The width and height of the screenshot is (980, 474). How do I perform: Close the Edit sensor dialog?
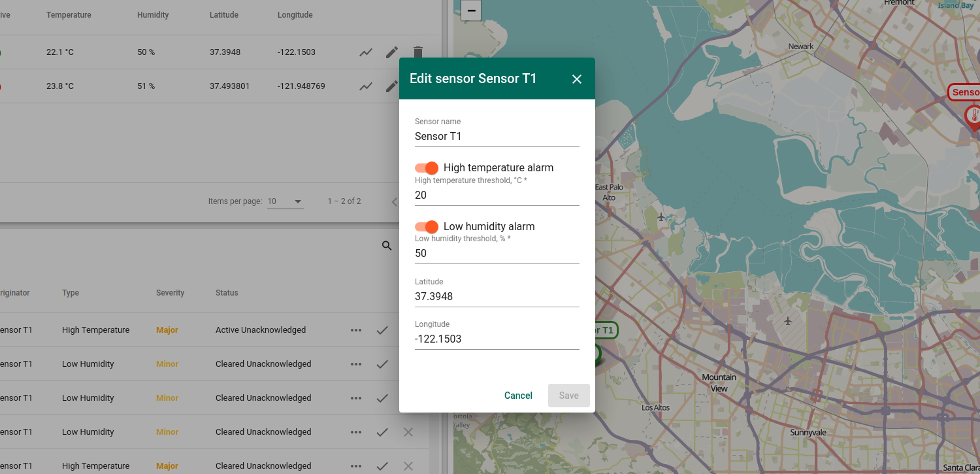coord(576,78)
